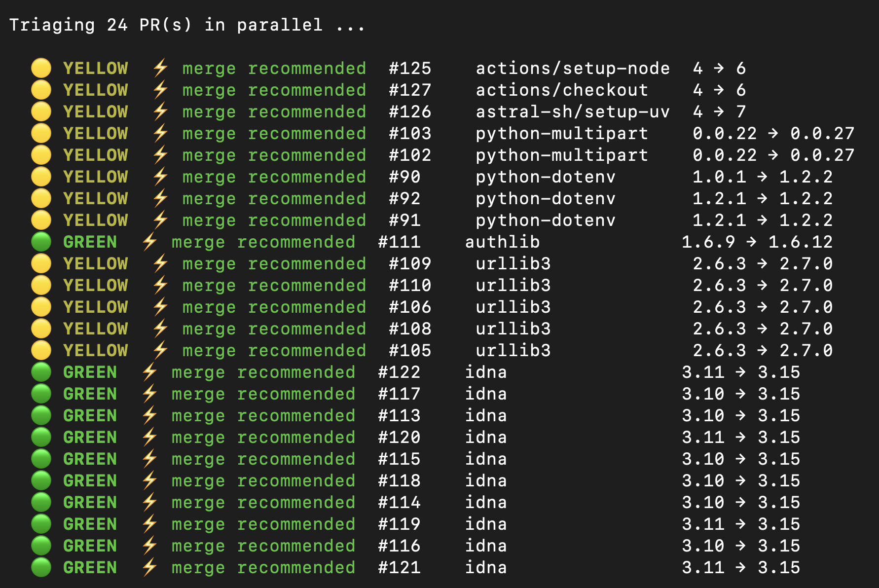The image size is (879, 588).
Task: Click package name 'authlib'
Action: pyautogui.click(x=502, y=242)
